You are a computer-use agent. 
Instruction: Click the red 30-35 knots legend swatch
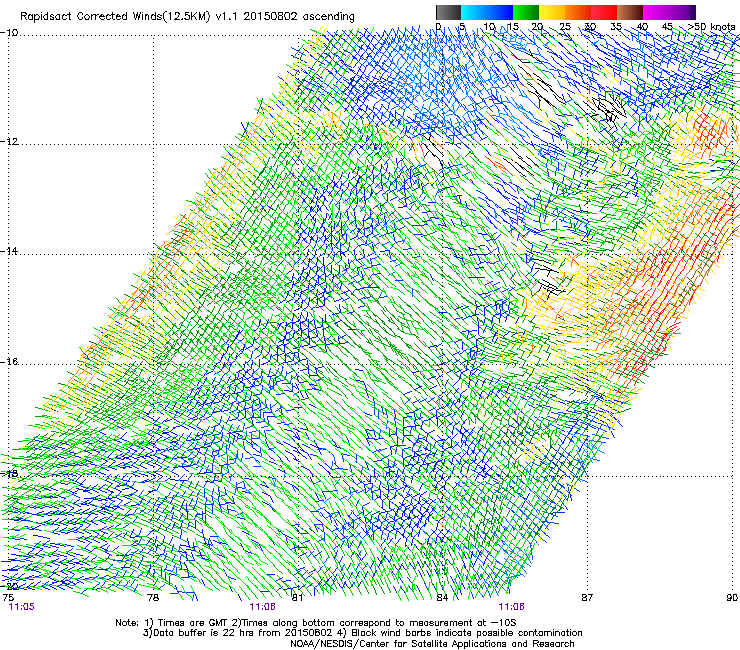(x=604, y=12)
